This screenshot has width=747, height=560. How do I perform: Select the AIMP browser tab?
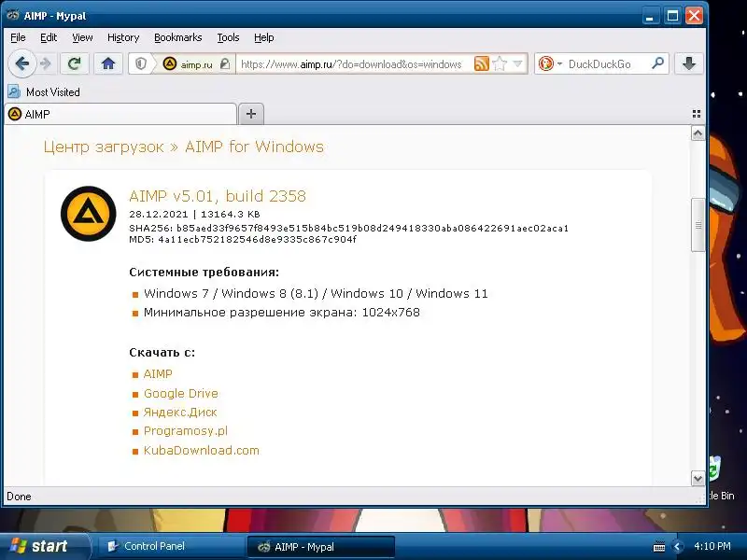tap(120, 114)
